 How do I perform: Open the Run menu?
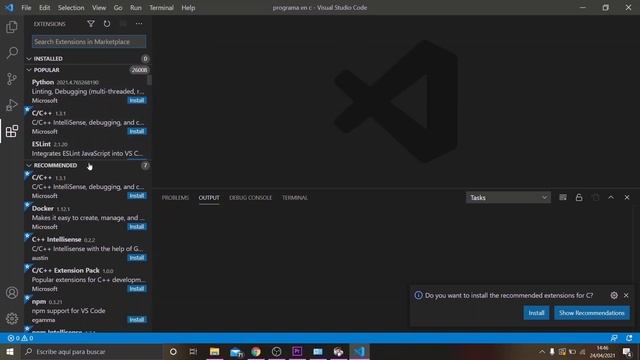[x=136, y=8]
